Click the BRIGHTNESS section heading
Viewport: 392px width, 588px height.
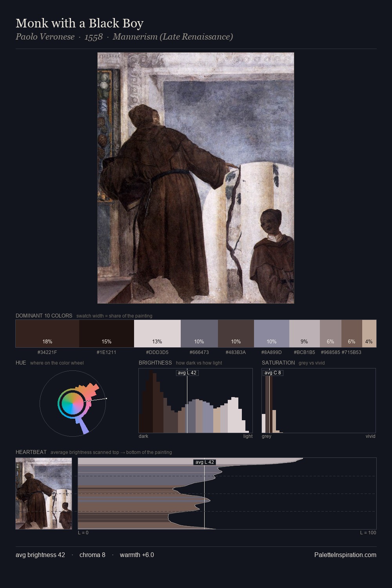tap(155, 363)
